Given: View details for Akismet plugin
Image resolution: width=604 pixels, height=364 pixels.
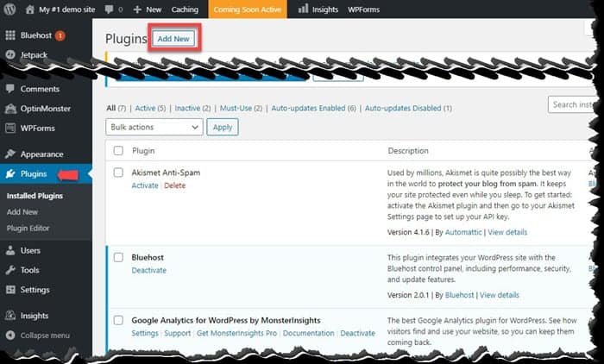Looking at the screenshot, I should (507, 232).
